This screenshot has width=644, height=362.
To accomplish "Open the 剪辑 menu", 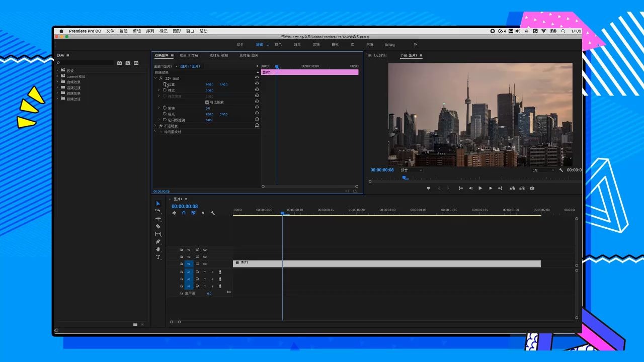I will tap(137, 31).
